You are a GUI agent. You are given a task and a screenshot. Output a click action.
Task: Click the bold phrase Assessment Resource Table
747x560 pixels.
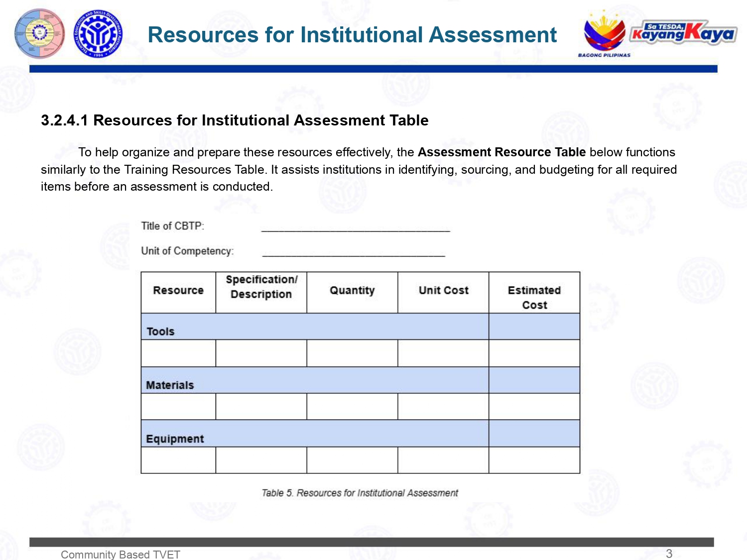click(x=501, y=152)
